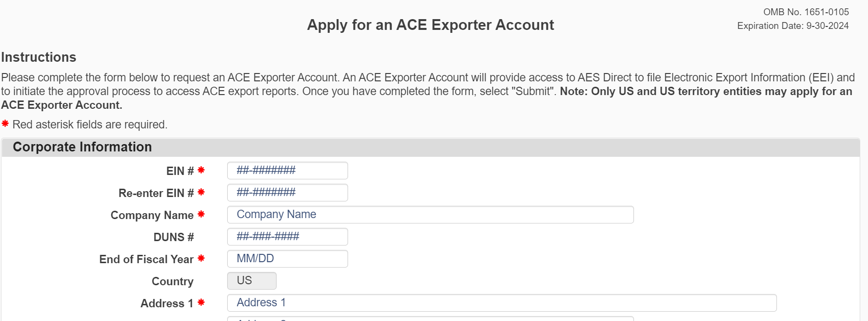Click the OMB No. 1651-0105 text
Image resolution: width=868 pixels, height=321 pixels.
pos(806,12)
